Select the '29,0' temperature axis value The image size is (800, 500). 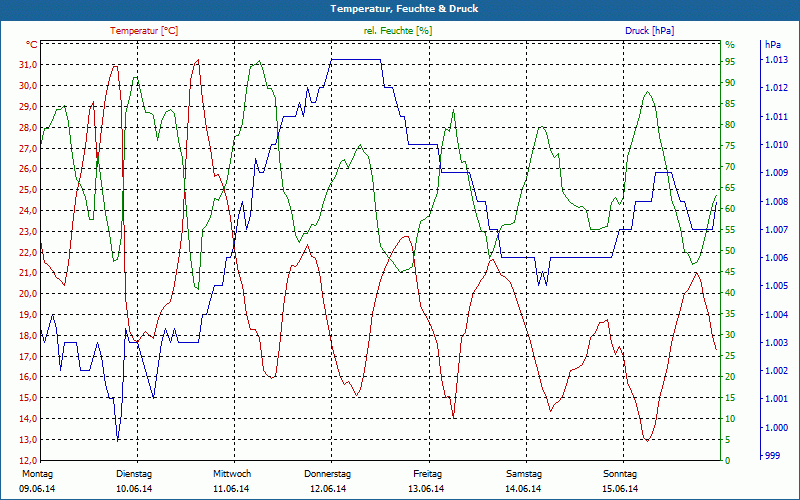[x=28, y=107]
